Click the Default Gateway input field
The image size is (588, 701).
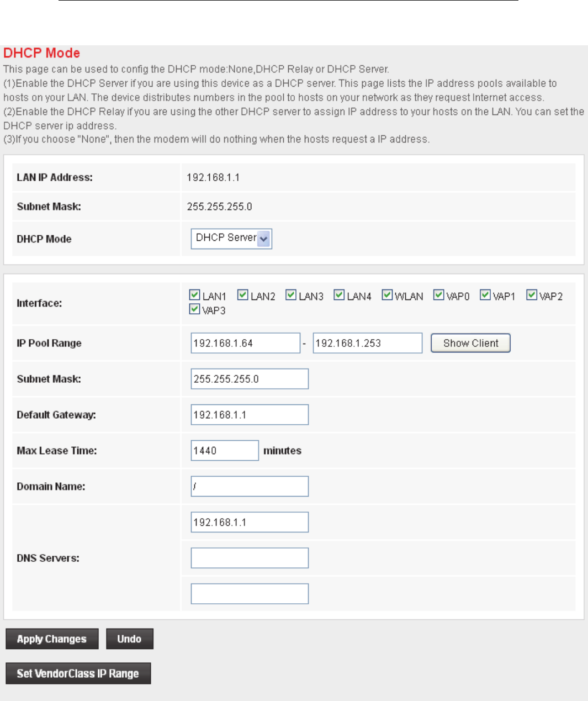pos(250,415)
